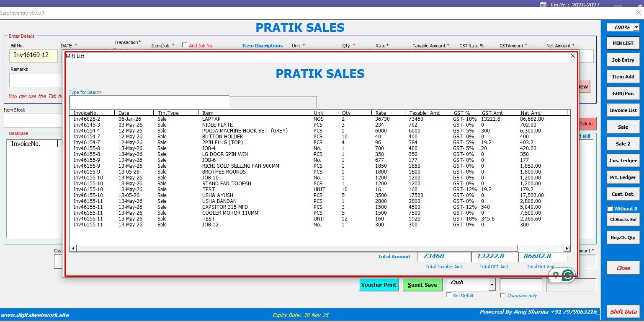Click the Net Amt column header
The width and height of the screenshot is (644, 322).
point(542,113)
